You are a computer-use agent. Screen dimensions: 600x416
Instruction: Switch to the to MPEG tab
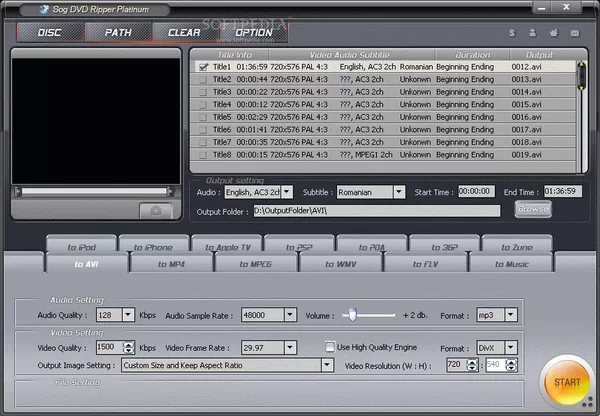256,264
